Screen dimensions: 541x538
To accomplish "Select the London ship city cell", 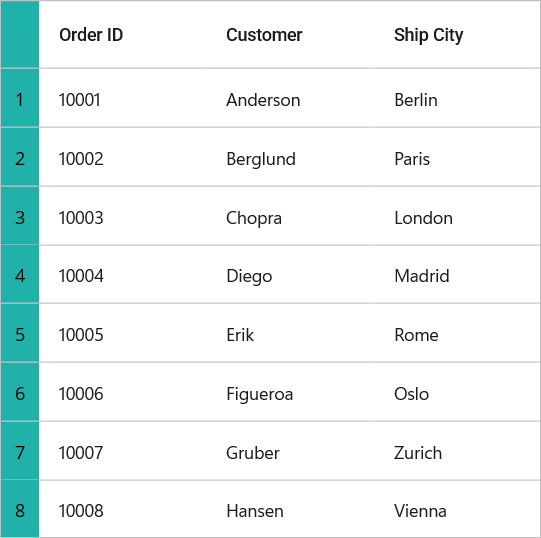I will tap(457, 216).
